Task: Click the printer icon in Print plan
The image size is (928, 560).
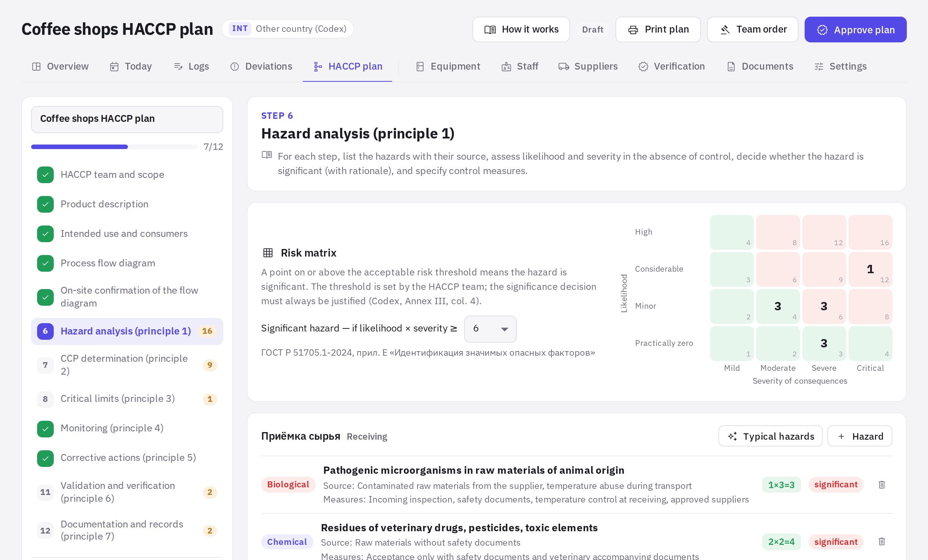Action: coord(633,30)
